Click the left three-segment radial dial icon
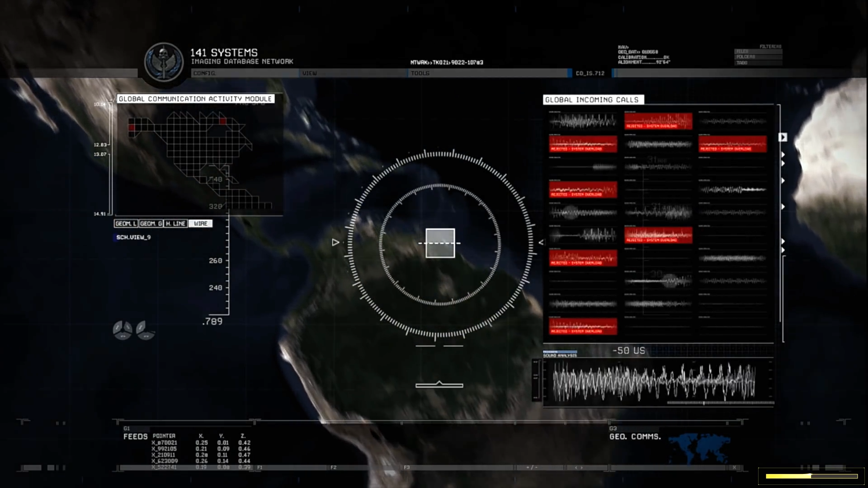The image size is (868, 488). click(x=123, y=330)
